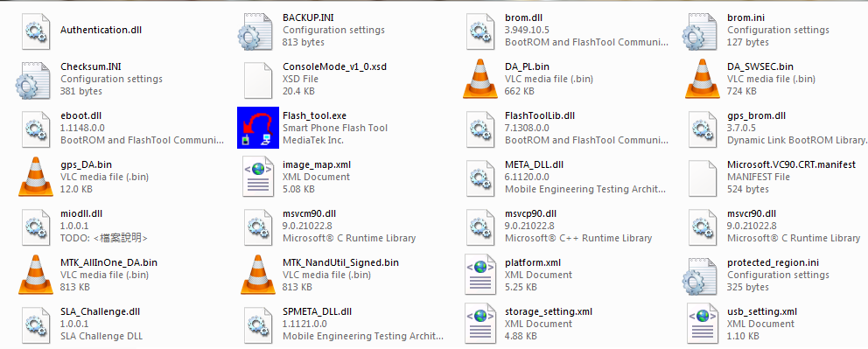This screenshot has width=868, height=349.
Task: Click the image_map.xml globe icon
Action: [x=258, y=177]
